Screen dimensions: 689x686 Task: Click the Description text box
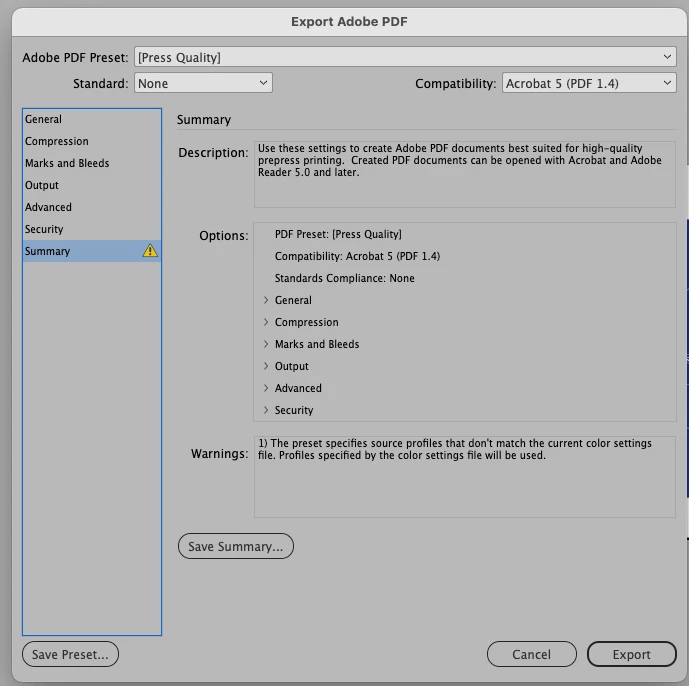(x=464, y=174)
